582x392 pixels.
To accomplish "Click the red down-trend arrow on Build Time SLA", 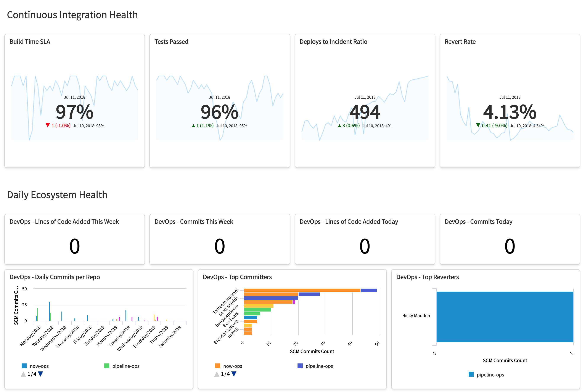I will pyautogui.click(x=48, y=125).
